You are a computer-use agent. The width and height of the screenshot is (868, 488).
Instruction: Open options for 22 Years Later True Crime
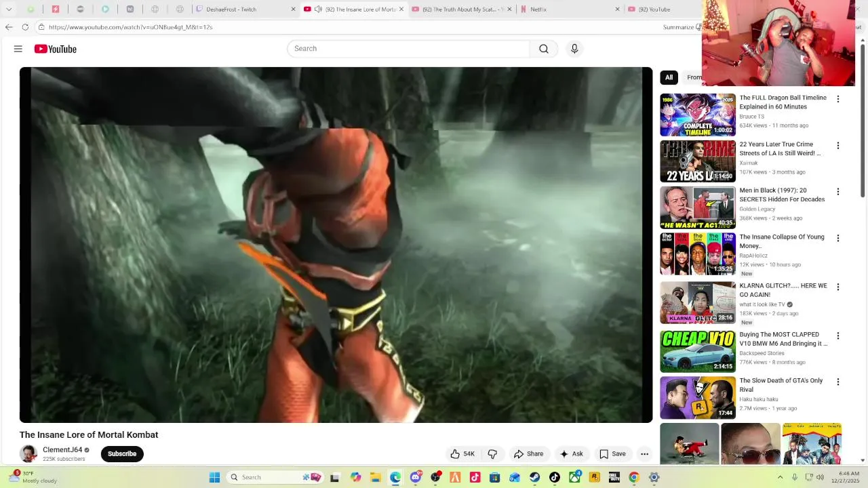[x=838, y=146]
